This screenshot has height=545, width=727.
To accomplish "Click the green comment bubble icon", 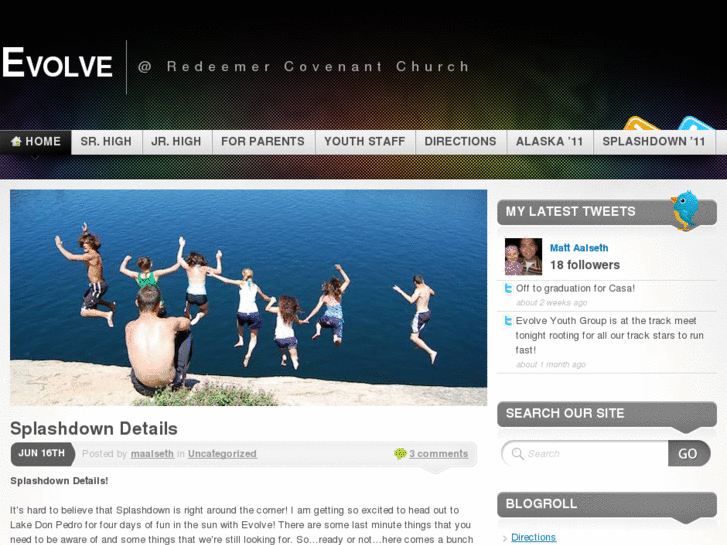I will pyautogui.click(x=400, y=454).
